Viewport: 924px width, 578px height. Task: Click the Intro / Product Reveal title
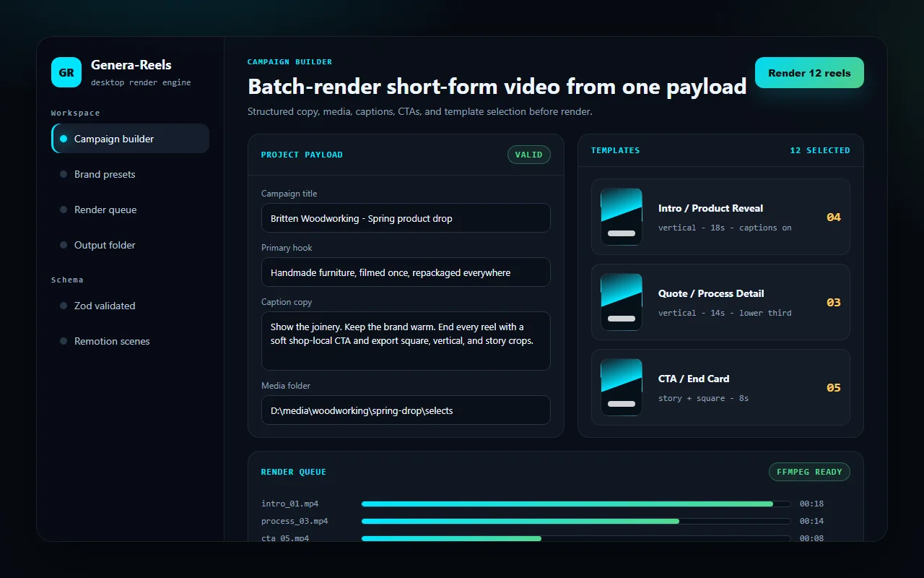710,208
